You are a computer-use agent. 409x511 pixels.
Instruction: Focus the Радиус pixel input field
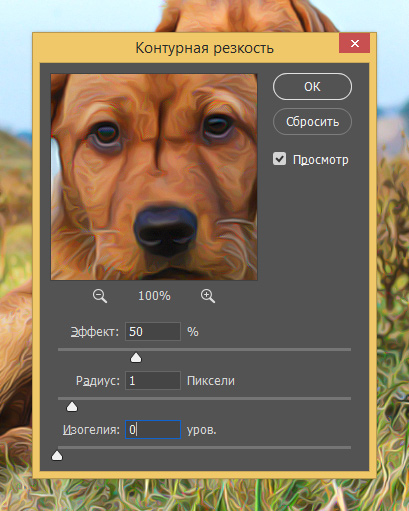pos(153,381)
